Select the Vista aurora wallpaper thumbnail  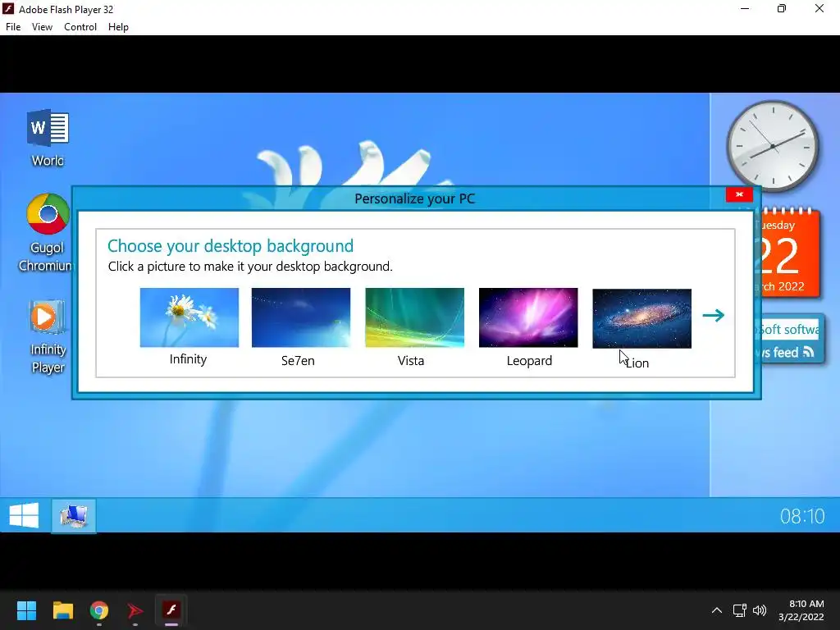(x=414, y=317)
